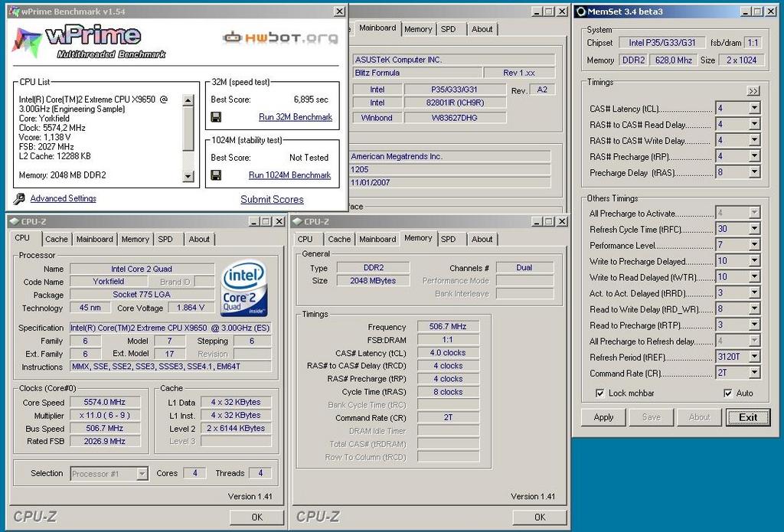Click the floppy disk icon beside Run 1024M Benchmark

(216, 175)
